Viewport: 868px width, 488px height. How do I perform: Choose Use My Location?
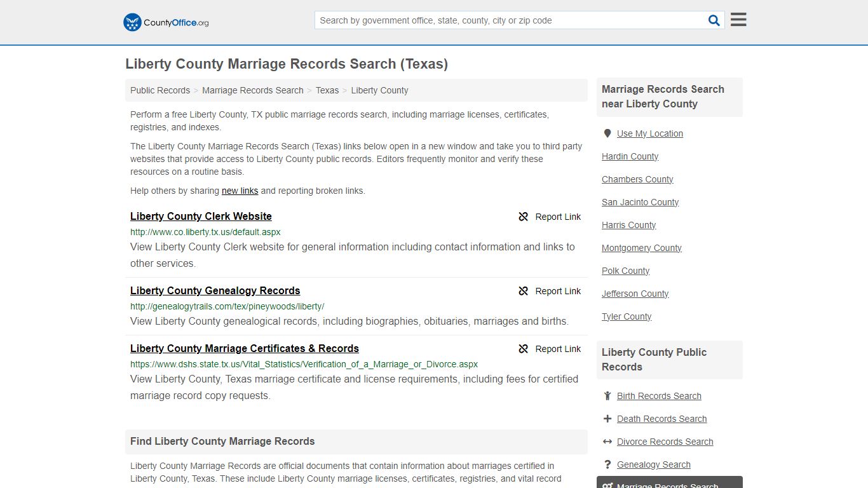coord(650,133)
